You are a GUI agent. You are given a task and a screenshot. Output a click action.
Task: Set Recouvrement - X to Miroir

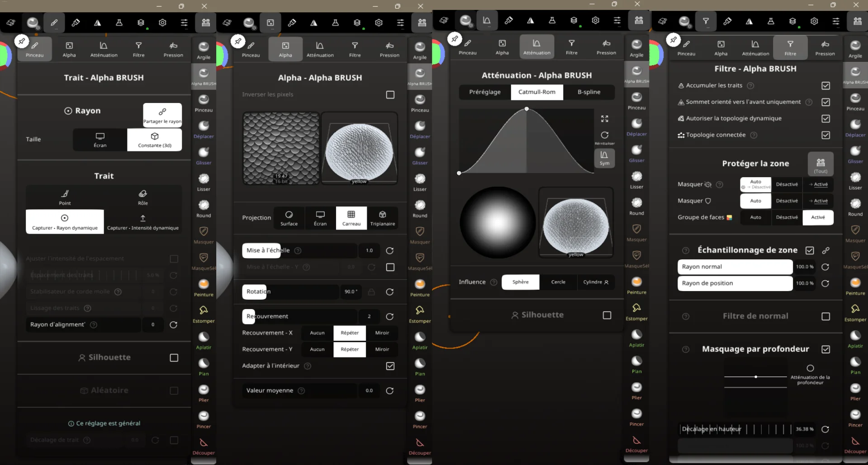(382, 333)
